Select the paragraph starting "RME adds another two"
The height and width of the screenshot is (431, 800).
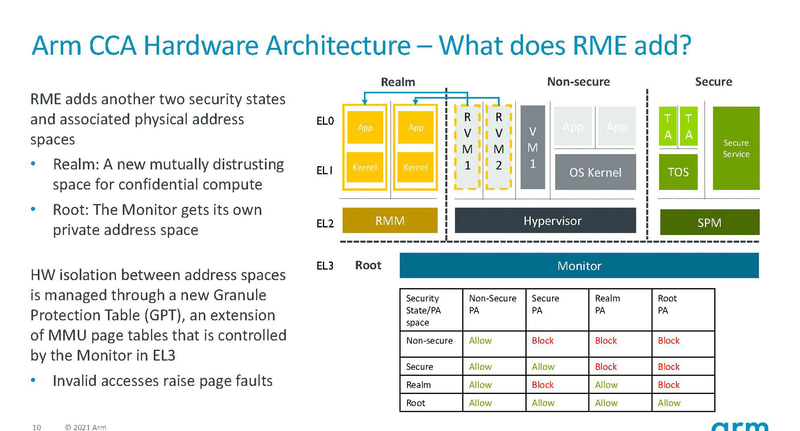click(158, 119)
